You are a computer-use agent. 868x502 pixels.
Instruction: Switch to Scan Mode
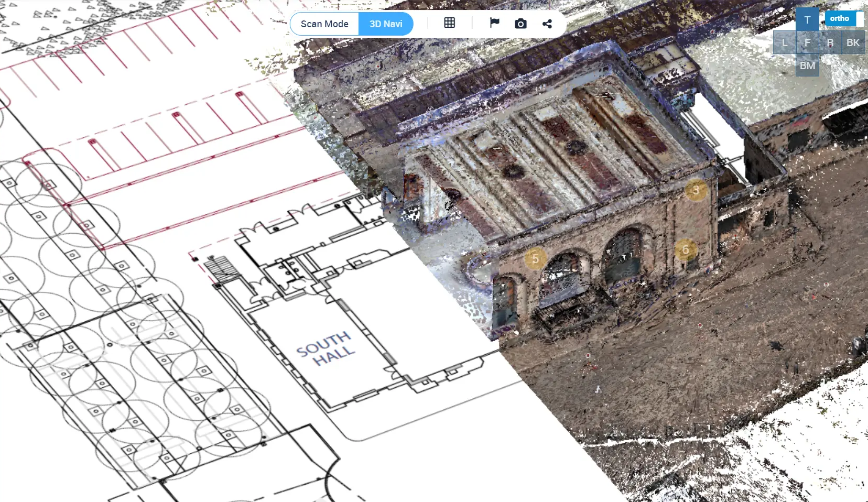click(324, 24)
